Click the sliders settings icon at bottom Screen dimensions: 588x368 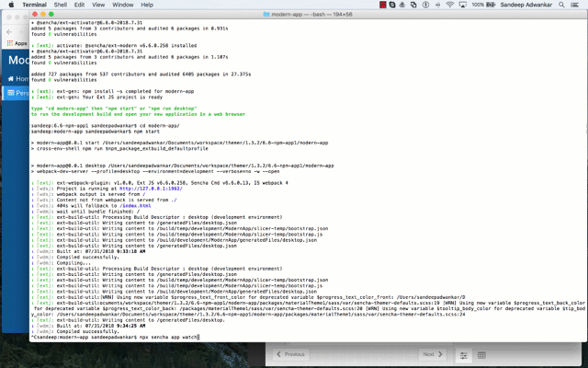click(464, 355)
